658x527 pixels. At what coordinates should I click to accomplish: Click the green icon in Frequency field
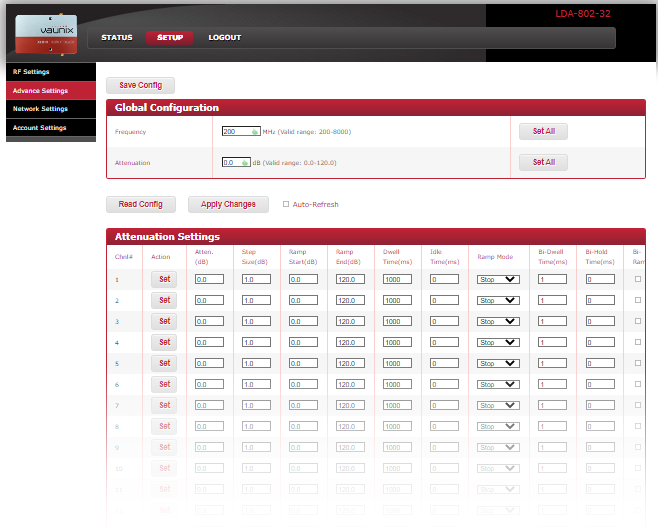coord(255,131)
